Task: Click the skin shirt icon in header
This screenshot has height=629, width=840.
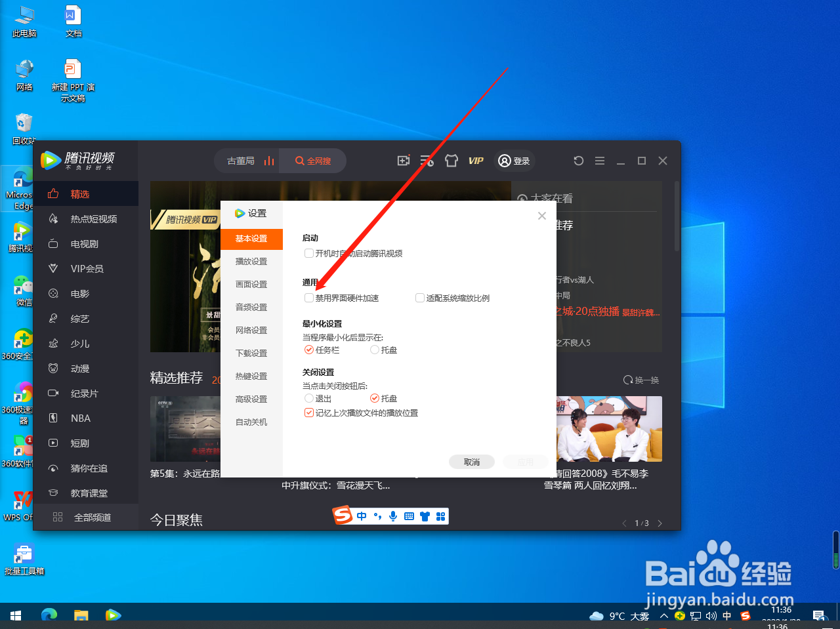Action: [451, 161]
